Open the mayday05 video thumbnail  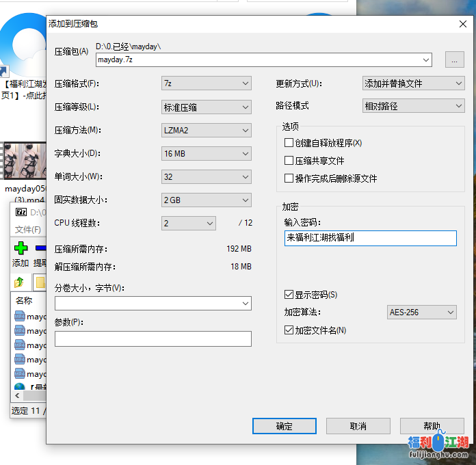coord(24,161)
